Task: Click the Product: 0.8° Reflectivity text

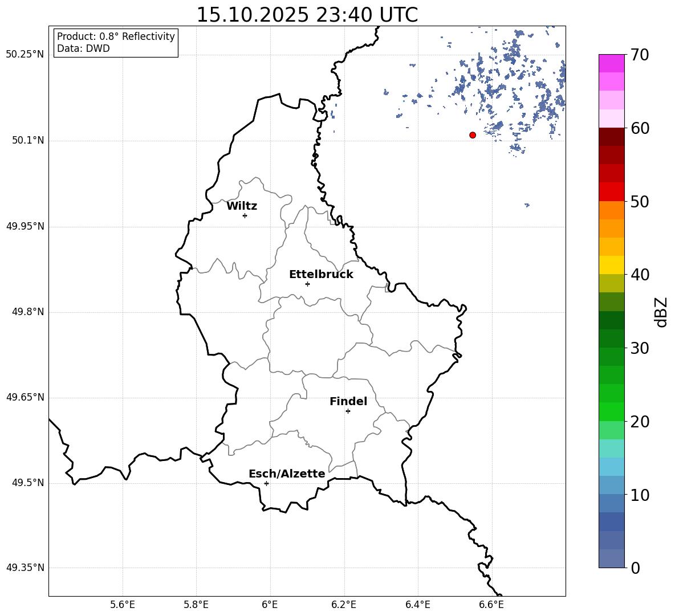Action: [x=116, y=36]
